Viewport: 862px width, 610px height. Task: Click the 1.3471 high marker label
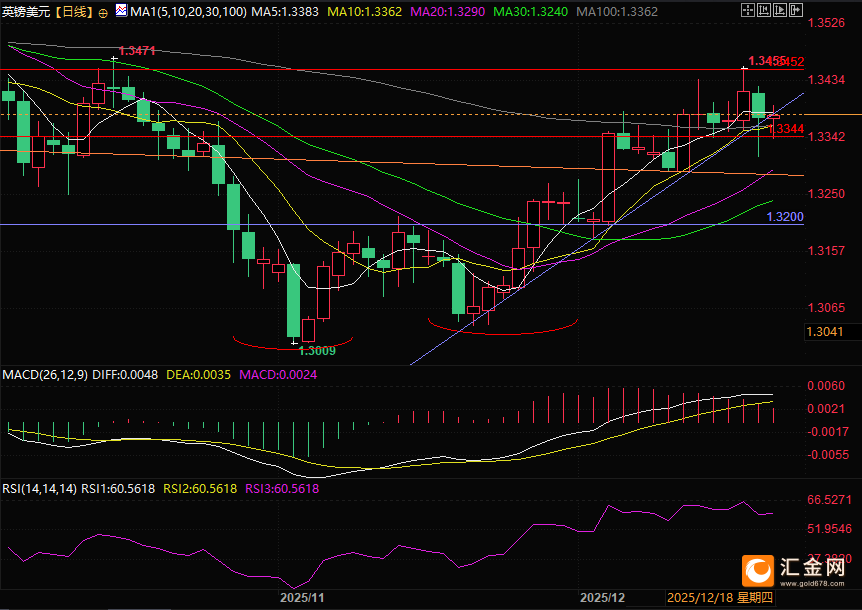[x=137, y=51]
